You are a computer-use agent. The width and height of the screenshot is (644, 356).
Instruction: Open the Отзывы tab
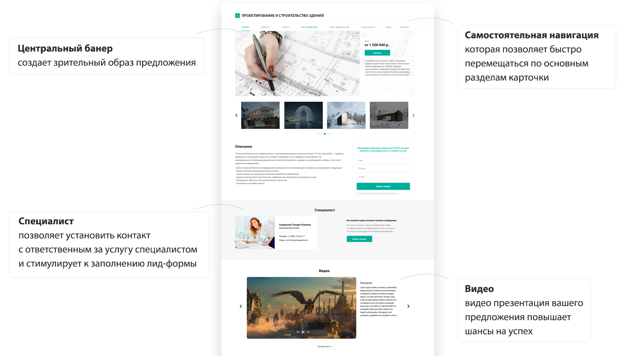(x=286, y=27)
